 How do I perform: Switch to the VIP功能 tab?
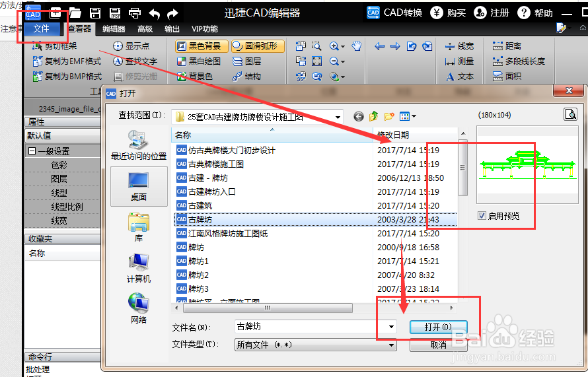[204, 29]
